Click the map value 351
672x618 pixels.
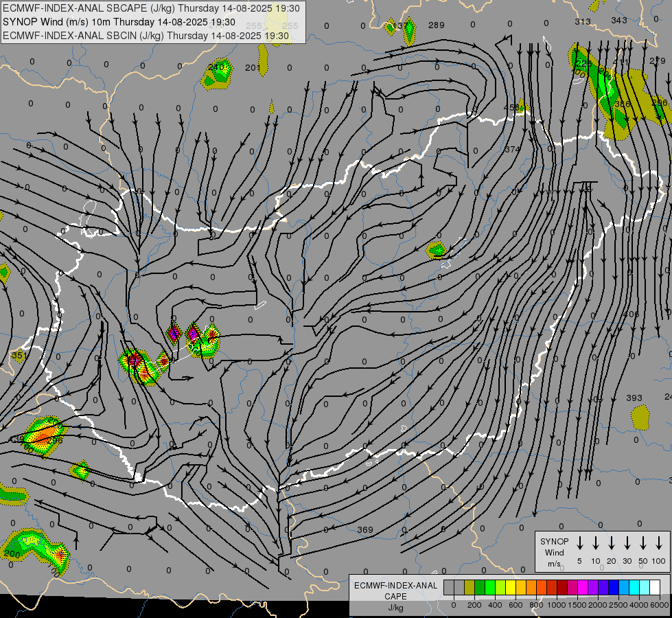point(19,356)
